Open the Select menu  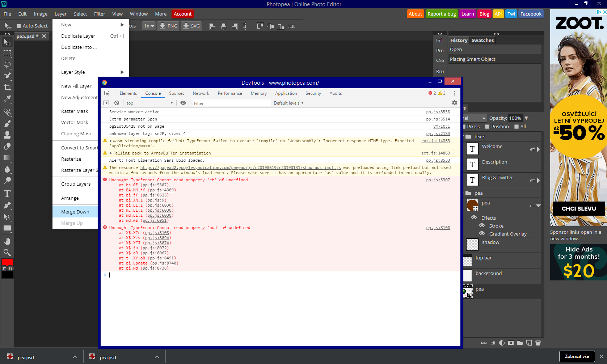80,14
